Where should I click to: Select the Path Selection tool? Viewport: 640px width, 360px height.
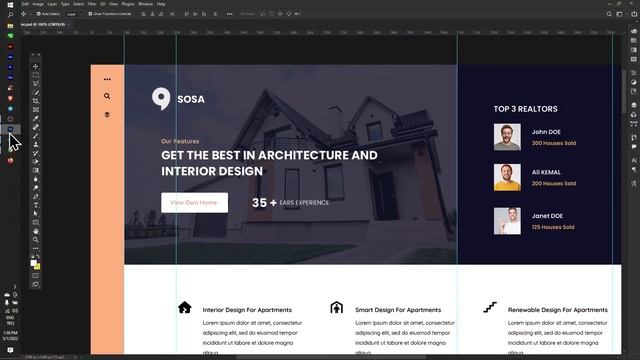36,213
